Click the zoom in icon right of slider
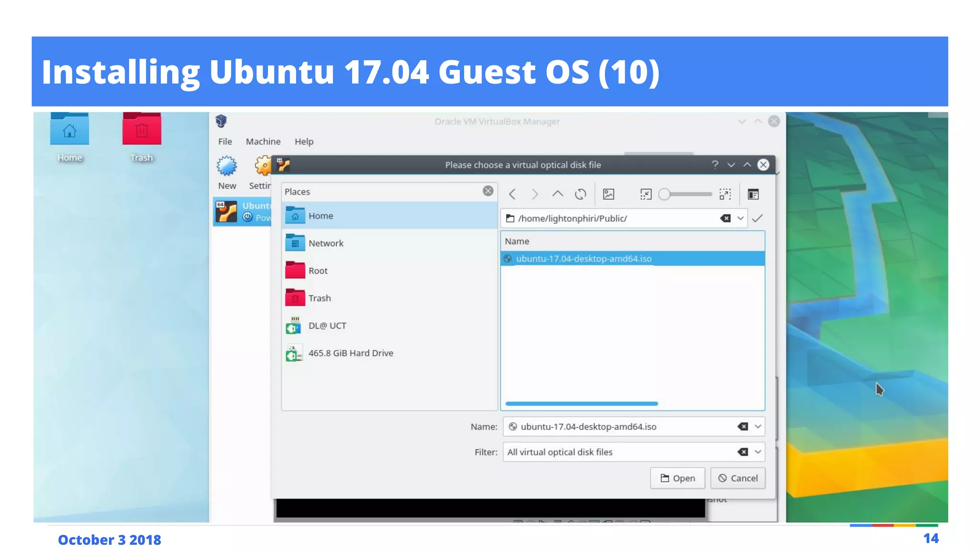This screenshot has width=980, height=551. point(725,194)
